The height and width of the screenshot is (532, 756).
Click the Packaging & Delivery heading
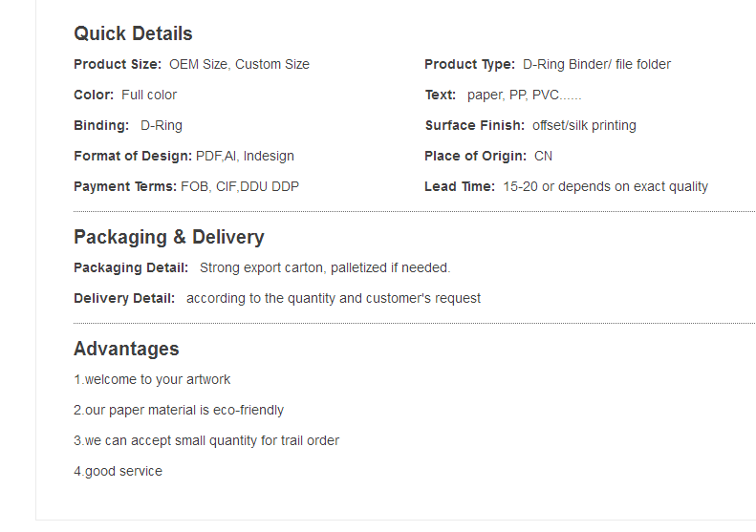click(x=169, y=237)
